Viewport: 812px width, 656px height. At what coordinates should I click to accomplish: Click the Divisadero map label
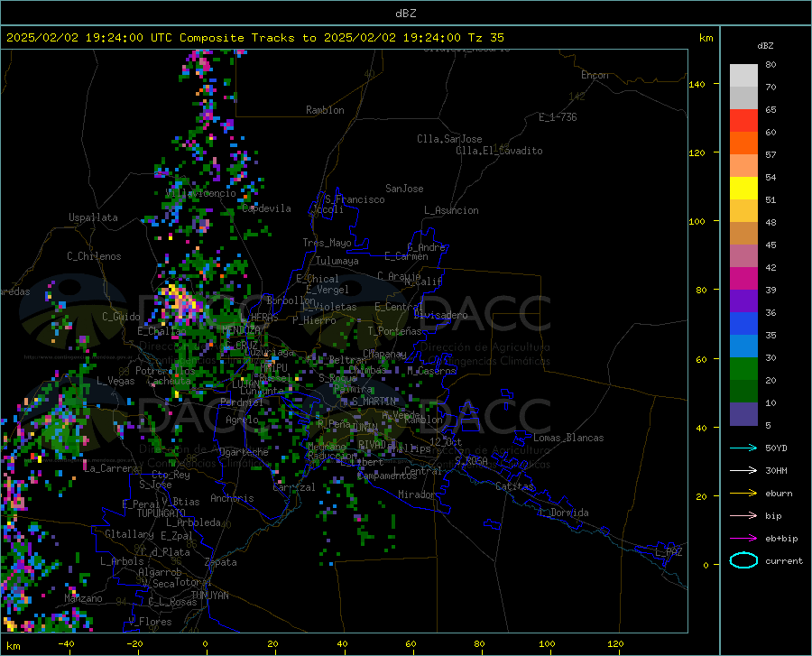[440, 315]
